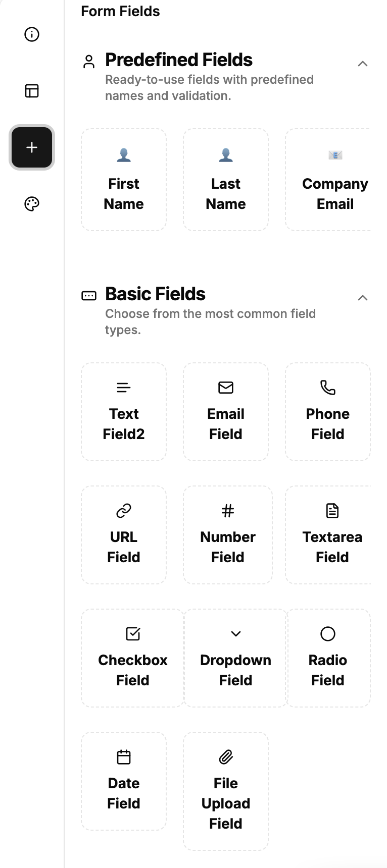Viewport: 387px width, 868px height.
Task: Click the Text Field2 lines icon
Action: [x=124, y=388]
